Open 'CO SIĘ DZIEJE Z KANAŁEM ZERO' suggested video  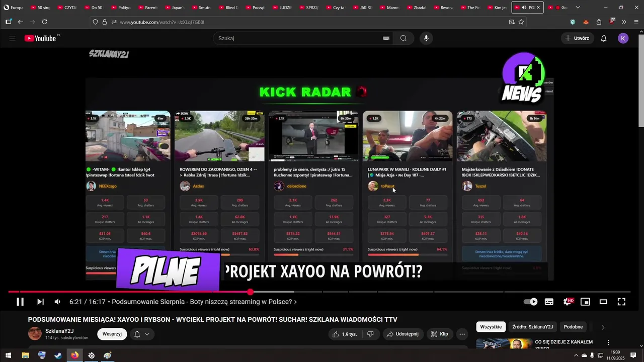563,344
